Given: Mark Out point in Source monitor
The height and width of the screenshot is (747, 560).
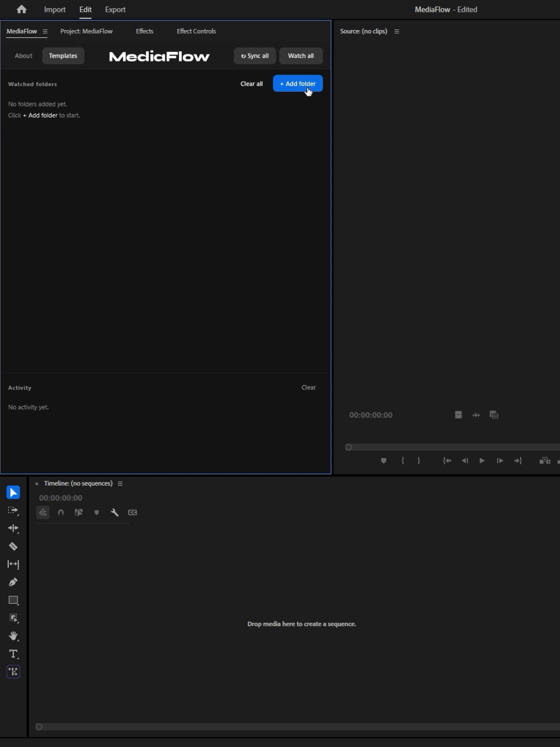Looking at the screenshot, I should click(x=419, y=461).
